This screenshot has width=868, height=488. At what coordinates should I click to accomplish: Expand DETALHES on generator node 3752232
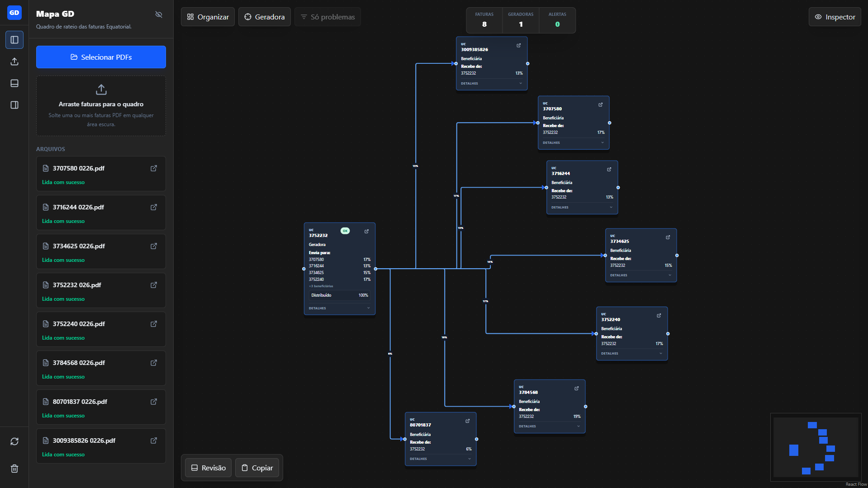coord(340,308)
